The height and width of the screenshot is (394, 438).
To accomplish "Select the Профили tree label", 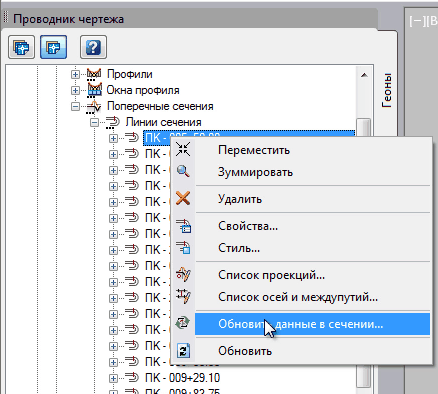I will click(129, 74).
